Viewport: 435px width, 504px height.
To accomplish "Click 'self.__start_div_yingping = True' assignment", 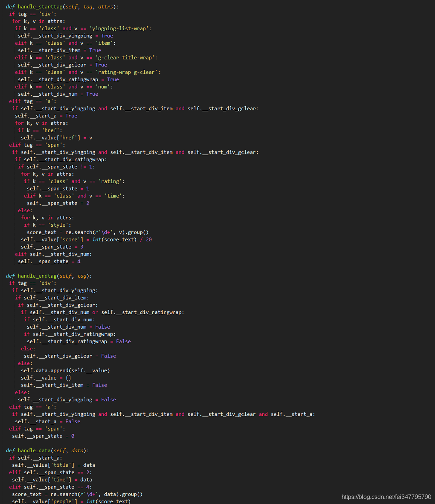I will 65,36.
